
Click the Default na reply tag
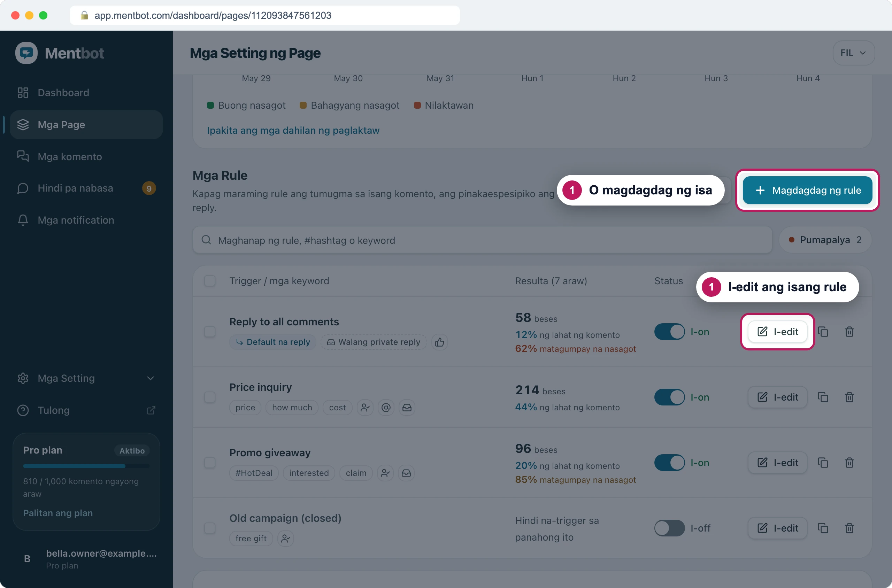[x=273, y=342]
